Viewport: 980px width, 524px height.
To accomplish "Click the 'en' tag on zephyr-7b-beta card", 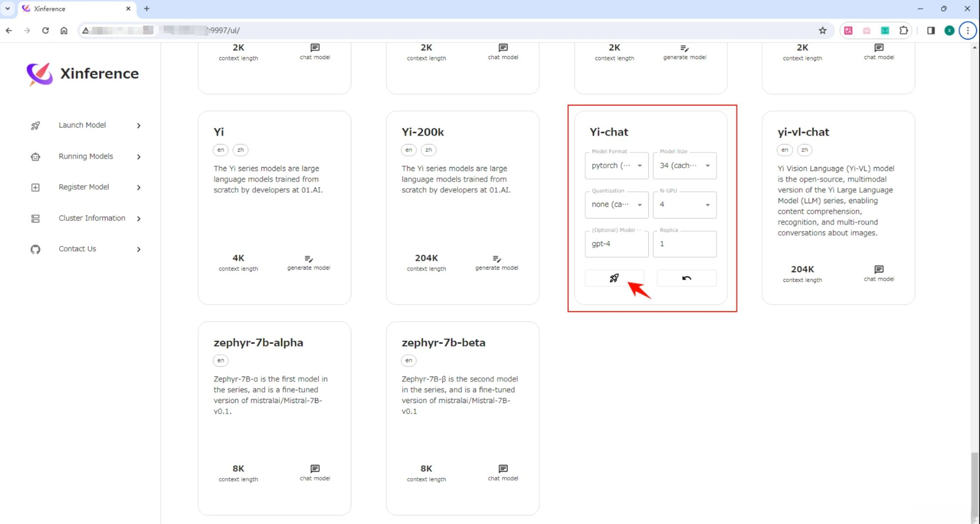I will pyautogui.click(x=409, y=360).
